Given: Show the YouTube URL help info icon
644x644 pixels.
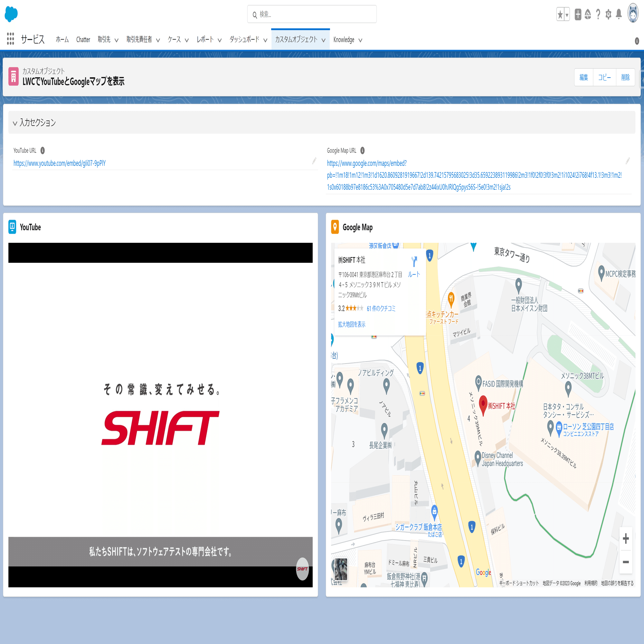Looking at the screenshot, I should click(x=43, y=151).
